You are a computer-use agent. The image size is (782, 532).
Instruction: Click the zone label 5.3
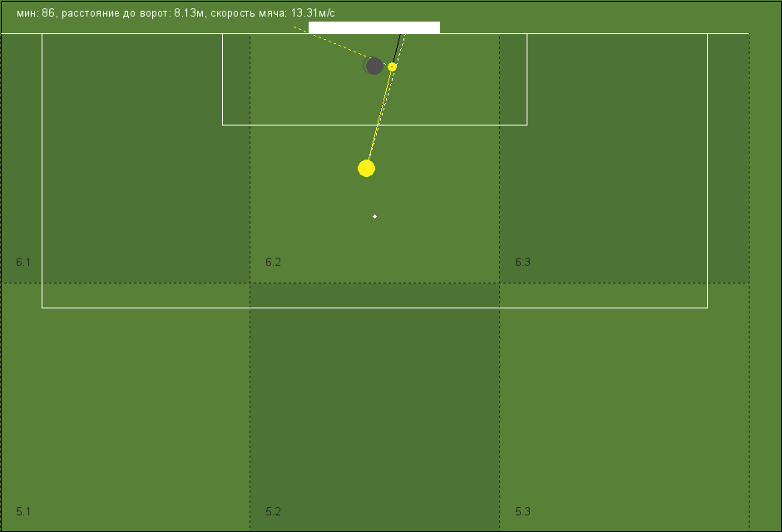point(522,511)
